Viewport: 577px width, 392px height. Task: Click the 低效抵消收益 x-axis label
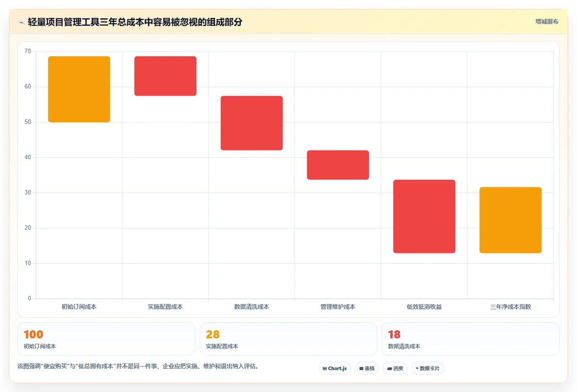pos(424,307)
